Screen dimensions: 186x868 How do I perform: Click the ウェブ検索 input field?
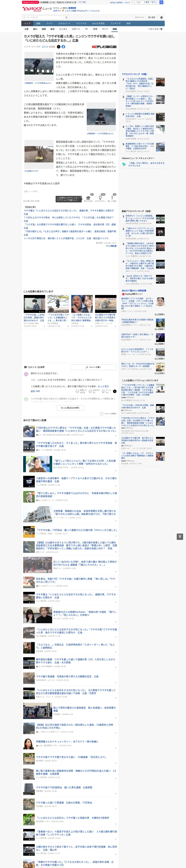(x=137, y=2)
